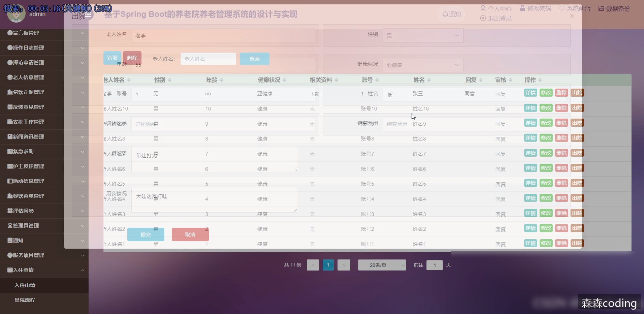Image resolution: width=644 pixels, height=314 pixels.
Task: Click the 新闻资讯管理 sidebar icon
Action: click(x=10, y=137)
